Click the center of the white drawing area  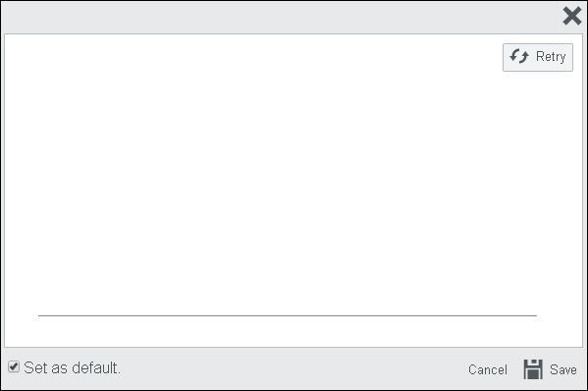point(294,191)
